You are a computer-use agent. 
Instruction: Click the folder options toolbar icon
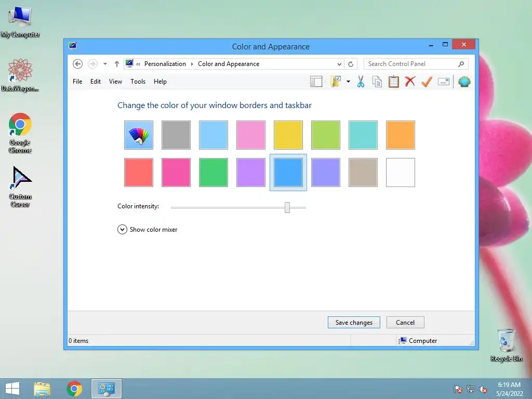(x=336, y=82)
